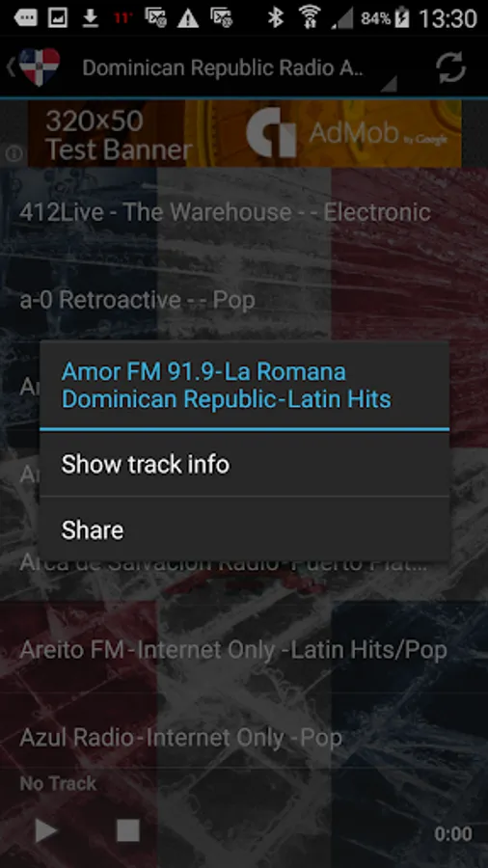Tap the Bluetooth icon in status bar

click(x=276, y=19)
